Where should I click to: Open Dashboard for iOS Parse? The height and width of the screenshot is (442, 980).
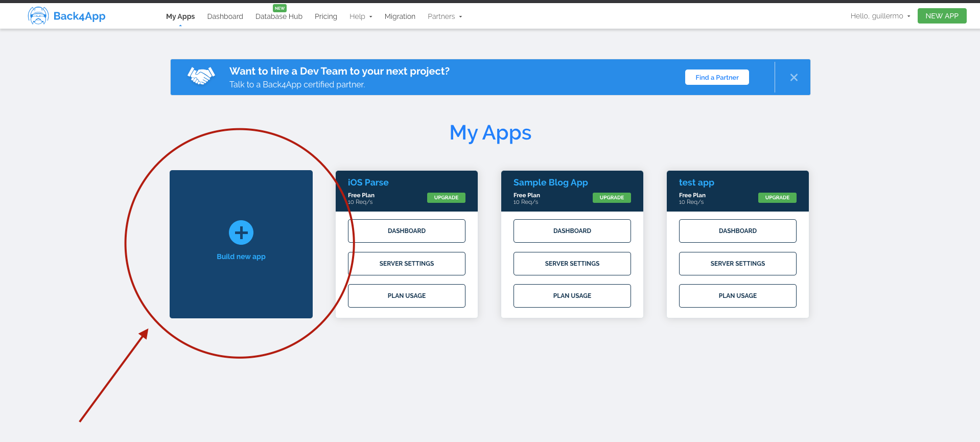(x=407, y=231)
